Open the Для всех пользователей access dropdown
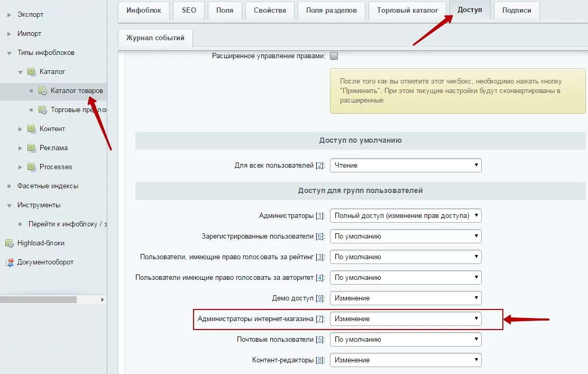588x374 pixels. tap(406, 166)
